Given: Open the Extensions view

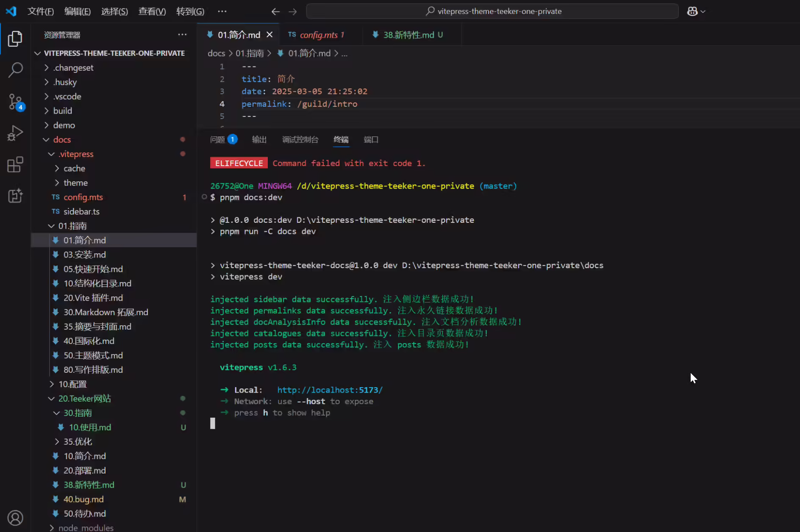Looking at the screenshot, I should (x=15, y=164).
